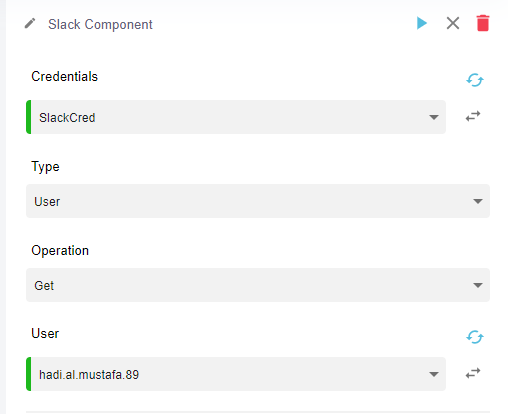
Task: Open the Operation dropdown showing Get
Action: pos(258,285)
